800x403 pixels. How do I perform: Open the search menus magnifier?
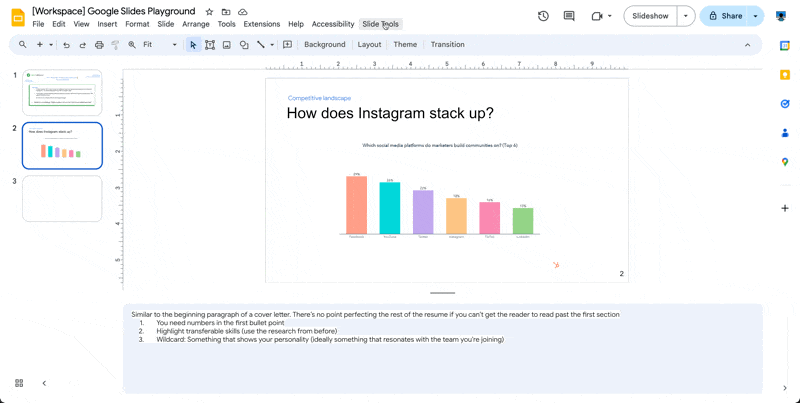tap(22, 44)
